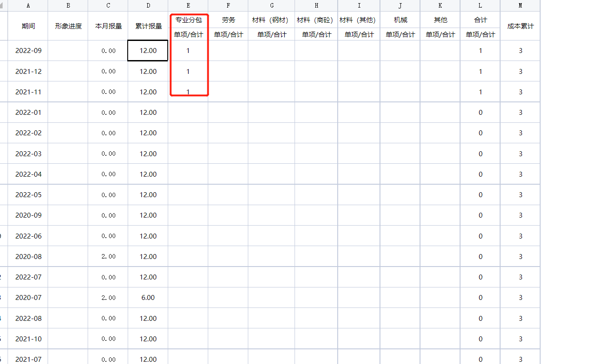Click the 专业分包 value in 2021-12 row
Screen dimensions: 602x364
pos(188,71)
